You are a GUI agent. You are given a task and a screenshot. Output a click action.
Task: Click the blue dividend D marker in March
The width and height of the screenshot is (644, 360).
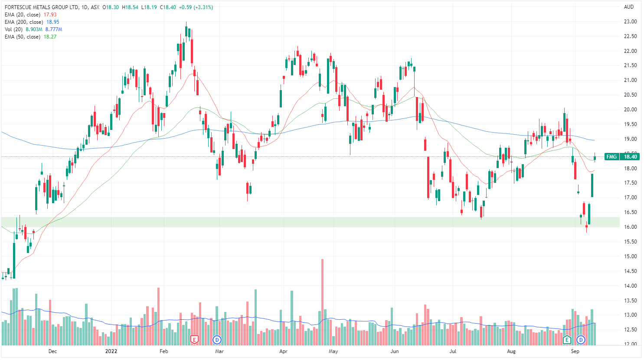[217, 340]
